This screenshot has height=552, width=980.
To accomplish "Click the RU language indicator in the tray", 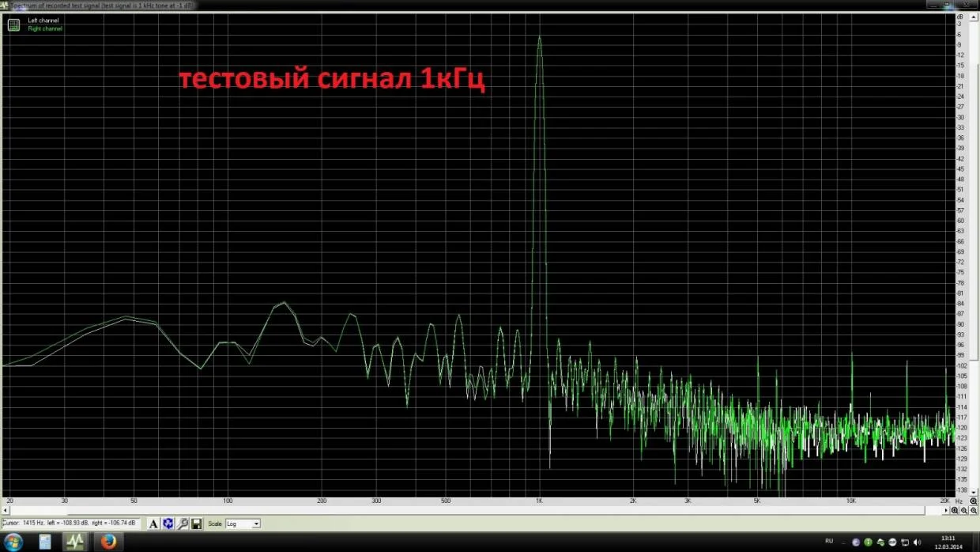I will (829, 541).
